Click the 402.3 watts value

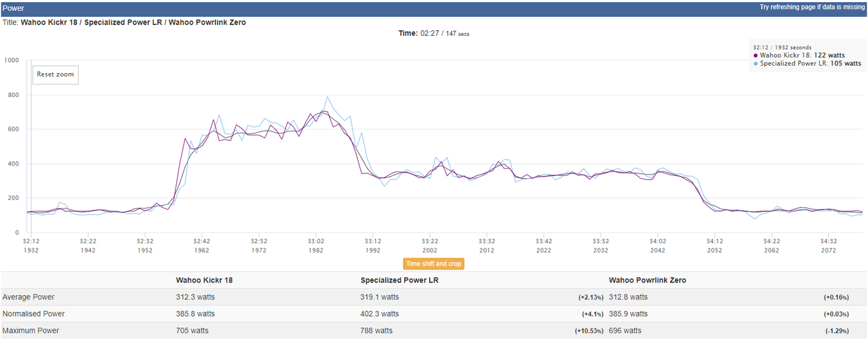[x=380, y=314]
